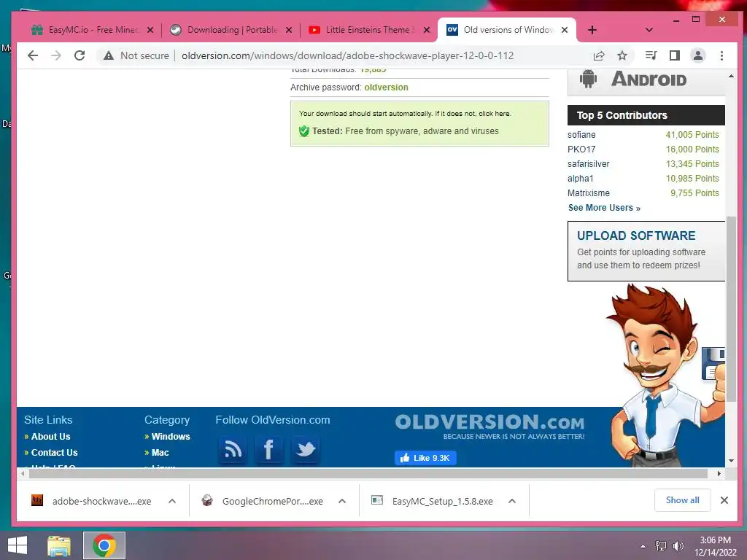Image resolution: width=747 pixels, height=560 pixels.
Task: Open a new tab with plus button
Action: (592, 30)
